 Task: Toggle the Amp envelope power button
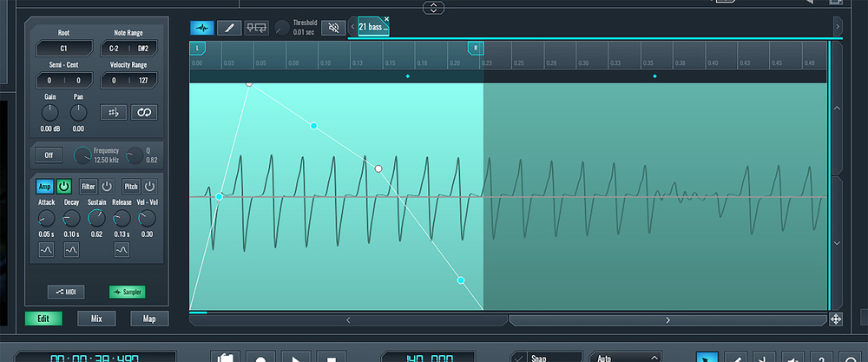point(64,186)
